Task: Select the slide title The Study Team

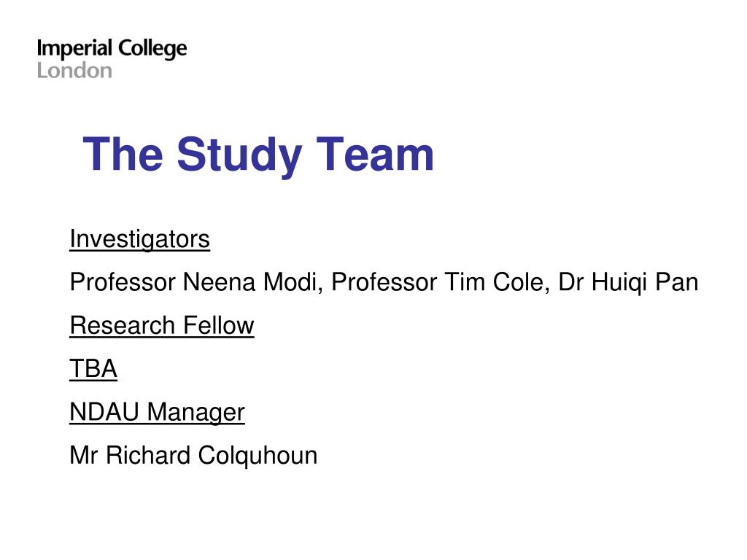Action: [x=258, y=155]
